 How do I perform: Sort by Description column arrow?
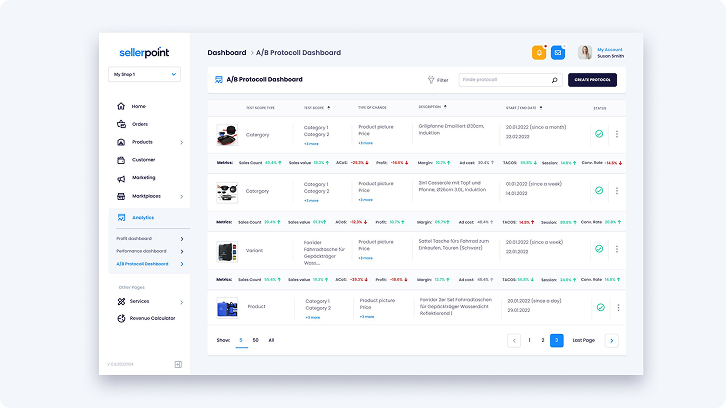tap(445, 107)
